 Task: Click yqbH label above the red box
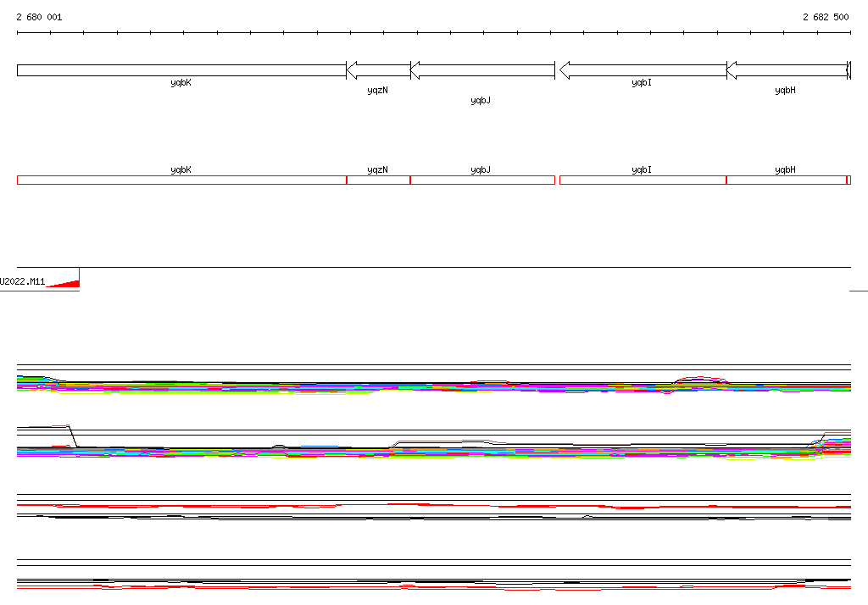click(786, 170)
